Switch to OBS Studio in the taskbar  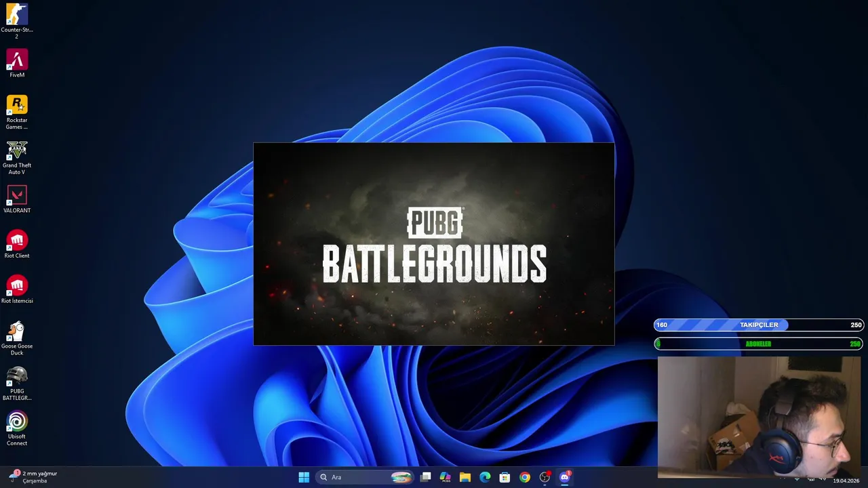[545, 477]
